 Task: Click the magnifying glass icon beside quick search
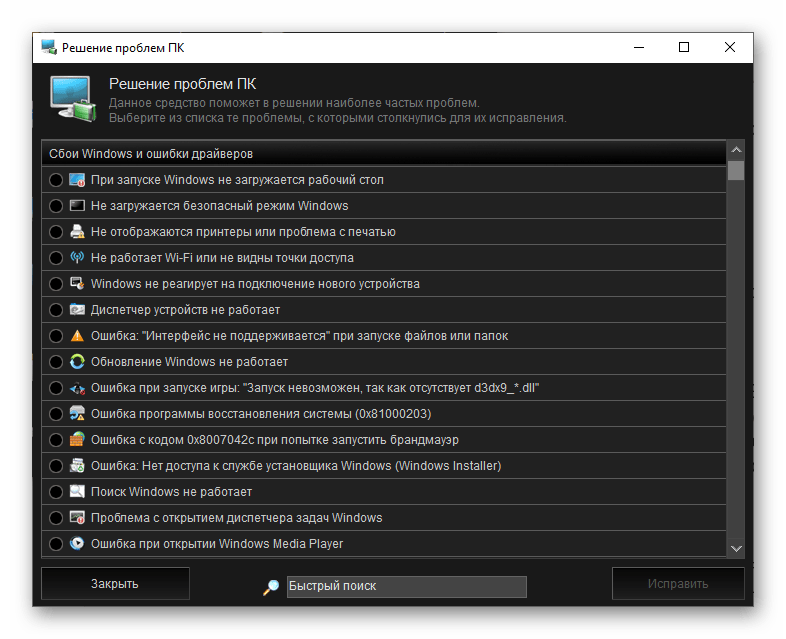click(271, 587)
